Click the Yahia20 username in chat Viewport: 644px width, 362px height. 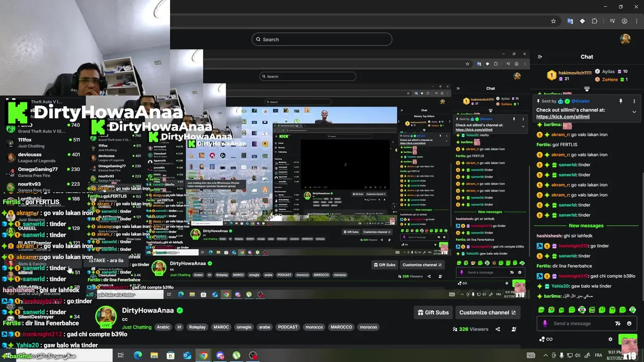tap(560, 286)
